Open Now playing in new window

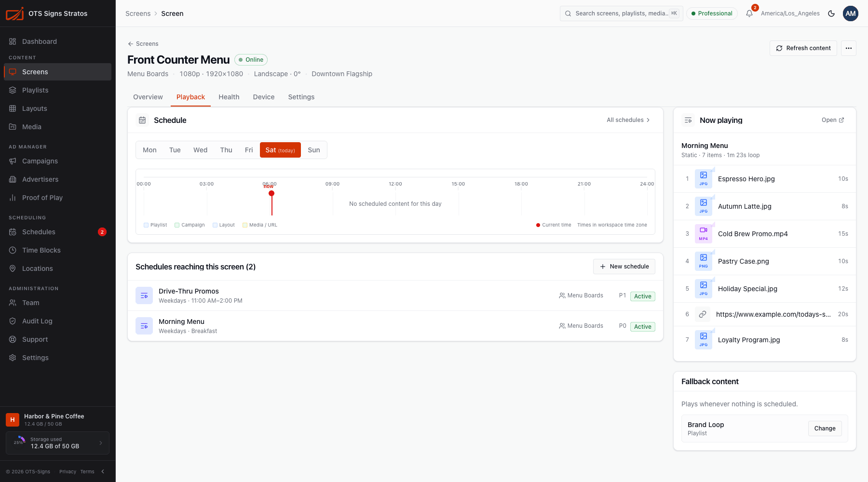833,120
